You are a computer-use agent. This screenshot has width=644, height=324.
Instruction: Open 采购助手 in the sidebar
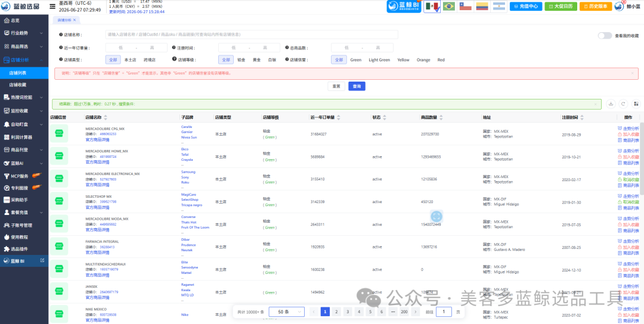click(24, 200)
